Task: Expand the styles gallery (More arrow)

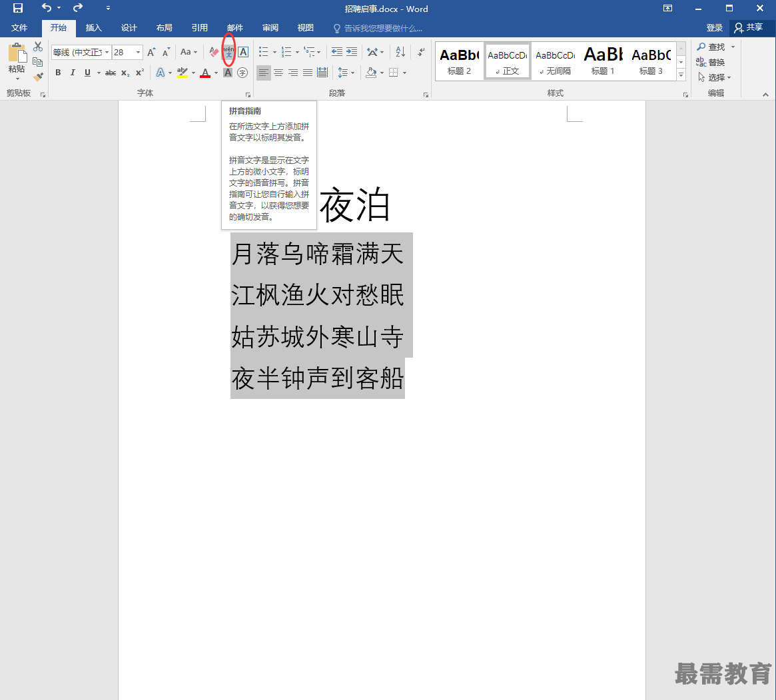Action: pyautogui.click(x=681, y=75)
